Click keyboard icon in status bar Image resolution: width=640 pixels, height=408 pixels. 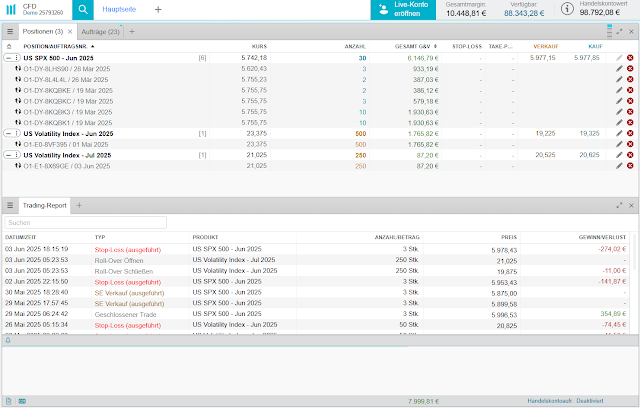pyautogui.click(x=22, y=401)
